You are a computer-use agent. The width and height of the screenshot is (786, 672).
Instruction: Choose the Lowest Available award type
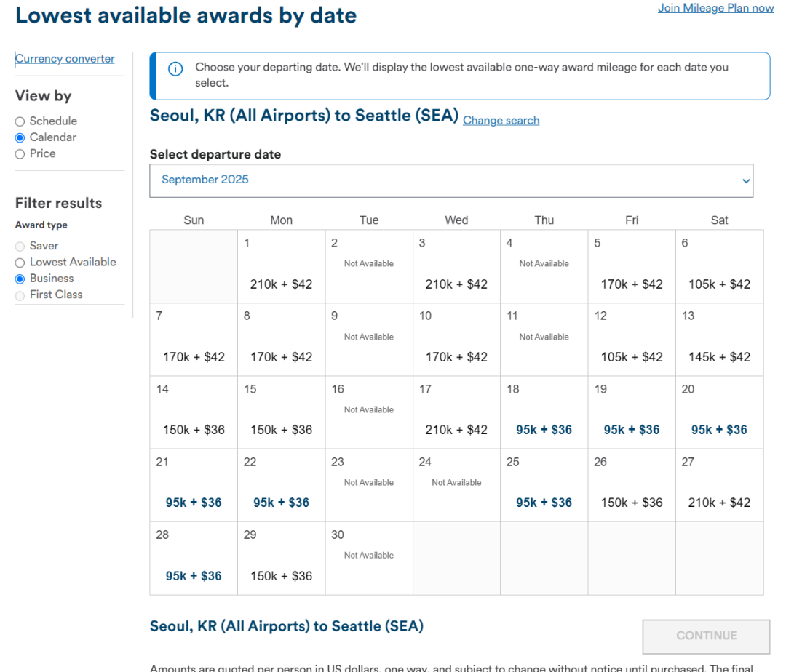pos(20,263)
